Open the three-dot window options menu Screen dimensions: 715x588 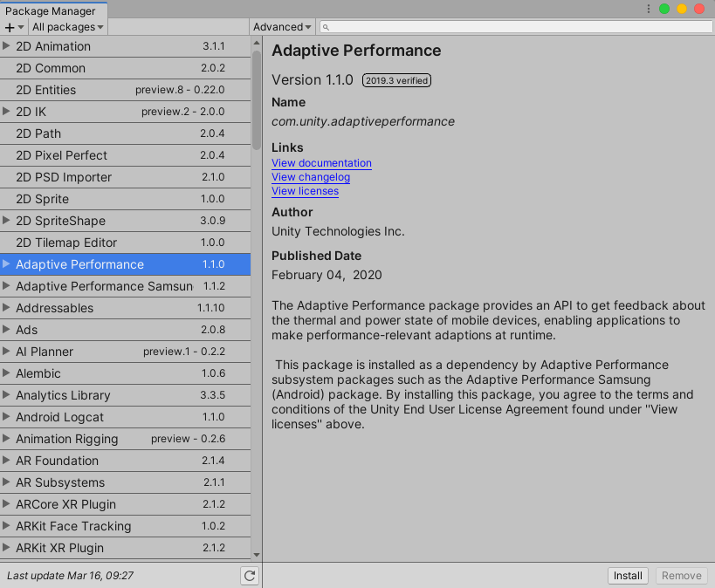coord(649,9)
